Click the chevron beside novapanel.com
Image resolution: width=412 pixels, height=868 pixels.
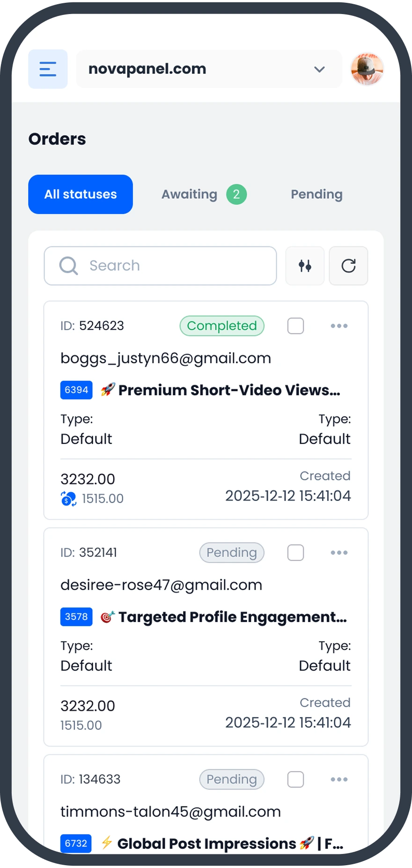pyautogui.click(x=319, y=69)
